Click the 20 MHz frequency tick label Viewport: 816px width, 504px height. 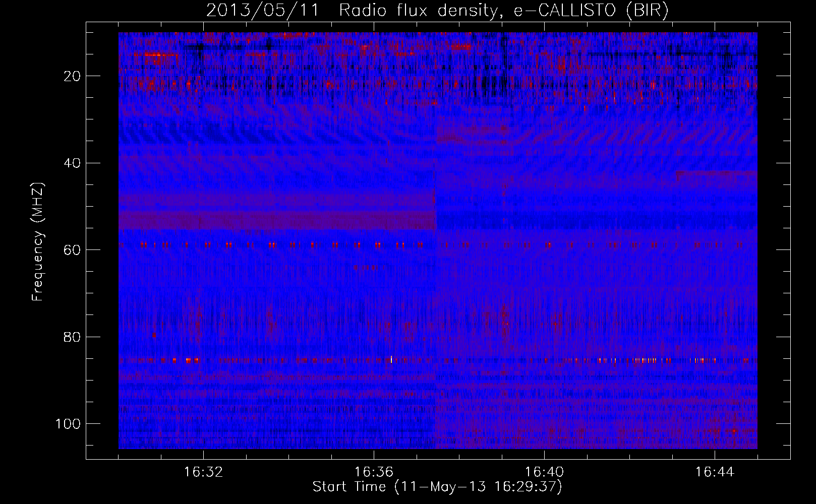pyautogui.click(x=72, y=76)
